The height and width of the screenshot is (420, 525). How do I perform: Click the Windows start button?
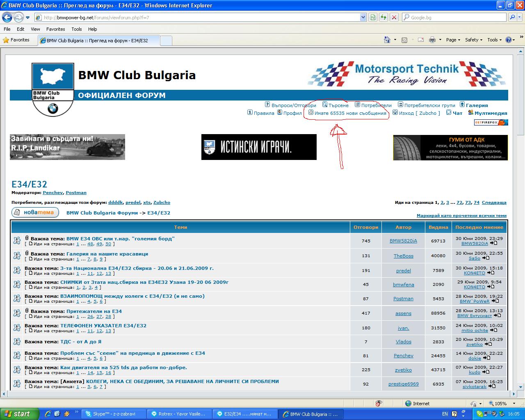[19, 414]
